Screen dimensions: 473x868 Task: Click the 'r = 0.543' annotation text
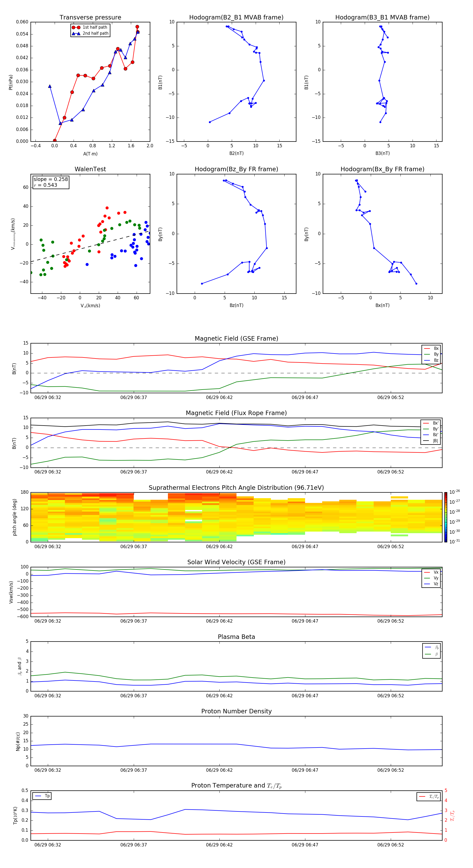(45, 185)
